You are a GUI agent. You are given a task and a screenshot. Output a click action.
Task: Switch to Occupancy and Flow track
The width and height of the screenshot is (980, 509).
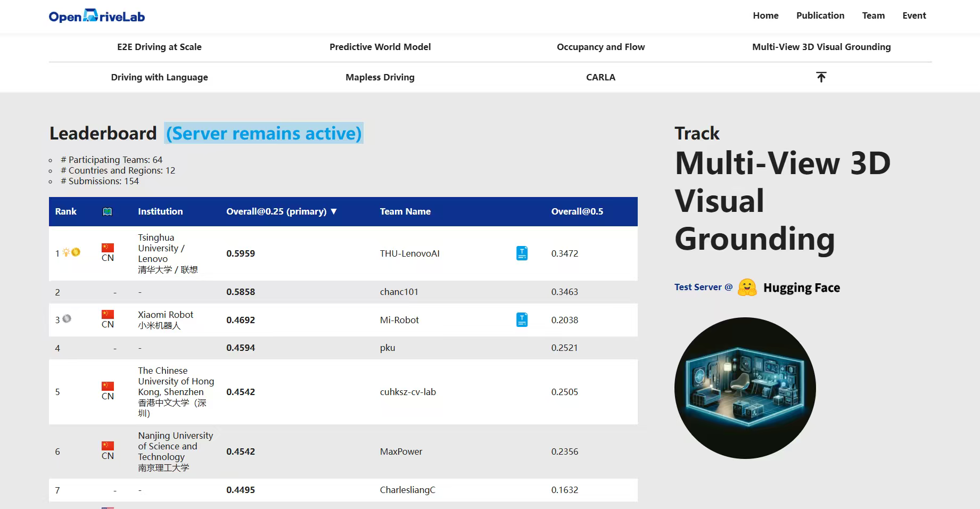click(x=600, y=47)
